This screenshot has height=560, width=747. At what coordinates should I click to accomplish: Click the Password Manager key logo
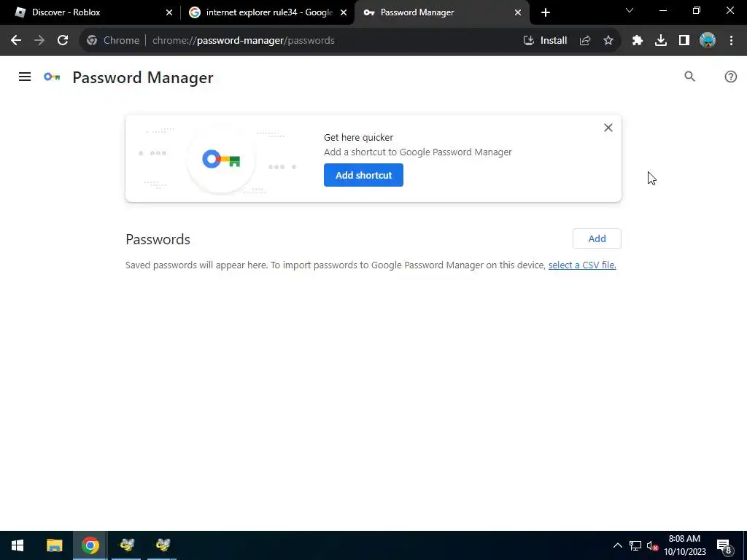pos(52,77)
